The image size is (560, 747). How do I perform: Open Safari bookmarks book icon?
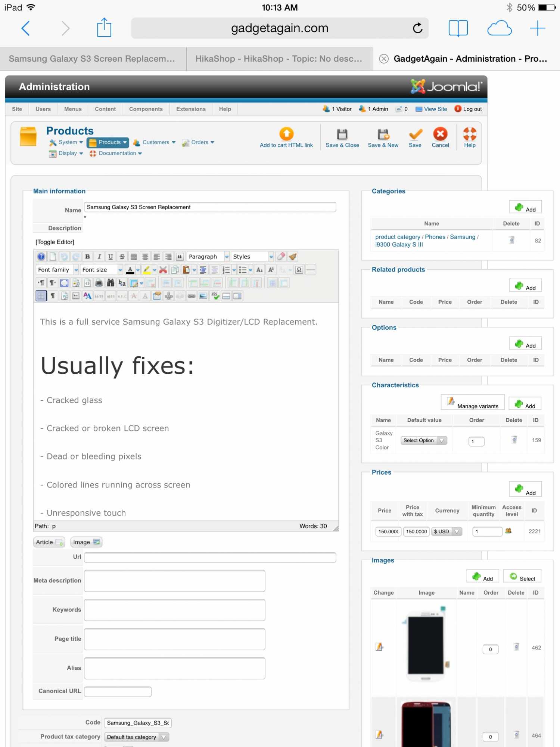[458, 28]
